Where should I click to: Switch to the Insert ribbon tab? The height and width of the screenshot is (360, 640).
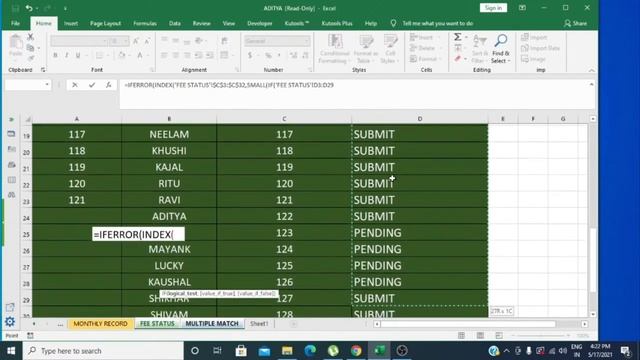tap(71, 23)
